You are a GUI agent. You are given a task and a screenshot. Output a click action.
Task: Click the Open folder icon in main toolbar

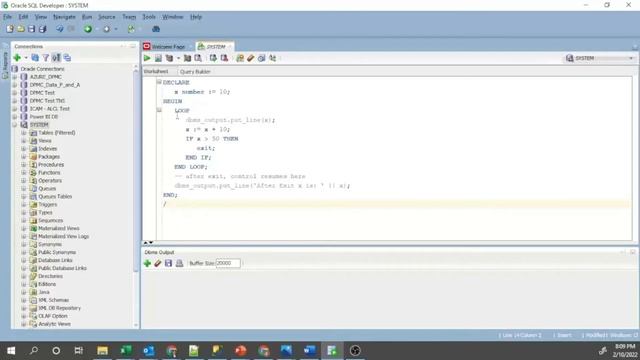(x=20, y=29)
